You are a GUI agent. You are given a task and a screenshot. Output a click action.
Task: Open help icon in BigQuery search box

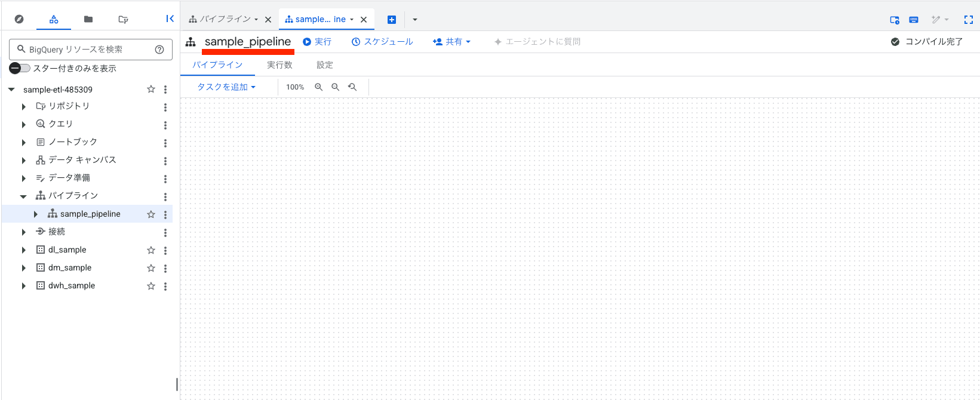[159, 50]
